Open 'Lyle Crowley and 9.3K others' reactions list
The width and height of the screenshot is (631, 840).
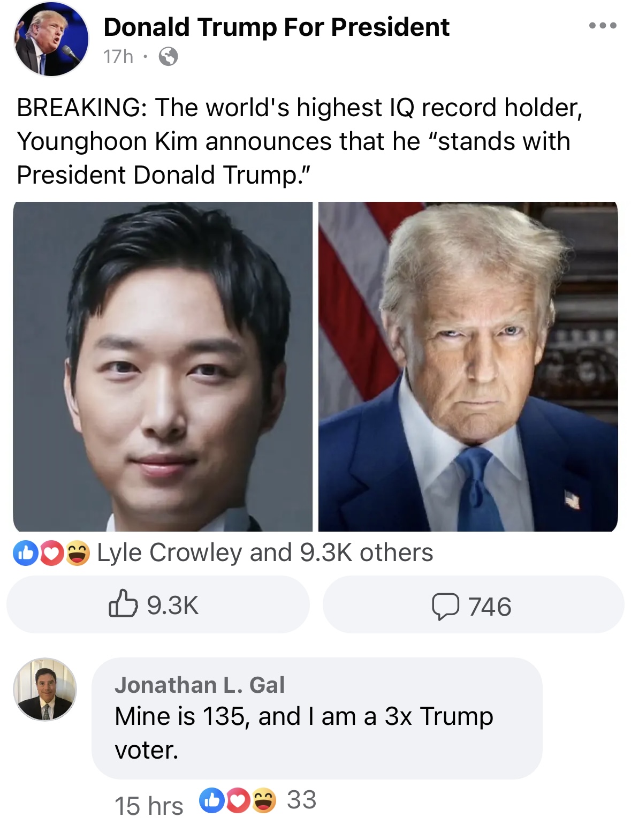point(265,553)
